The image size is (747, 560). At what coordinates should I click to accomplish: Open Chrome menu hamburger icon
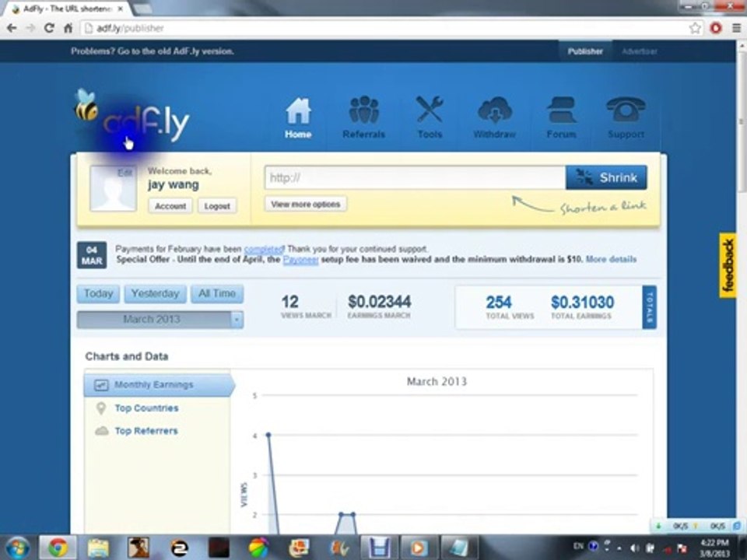[737, 28]
